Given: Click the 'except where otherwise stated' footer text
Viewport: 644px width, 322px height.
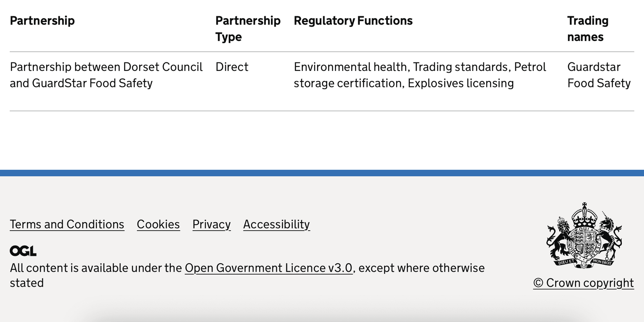Looking at the screenshot, I should [247, 275].
